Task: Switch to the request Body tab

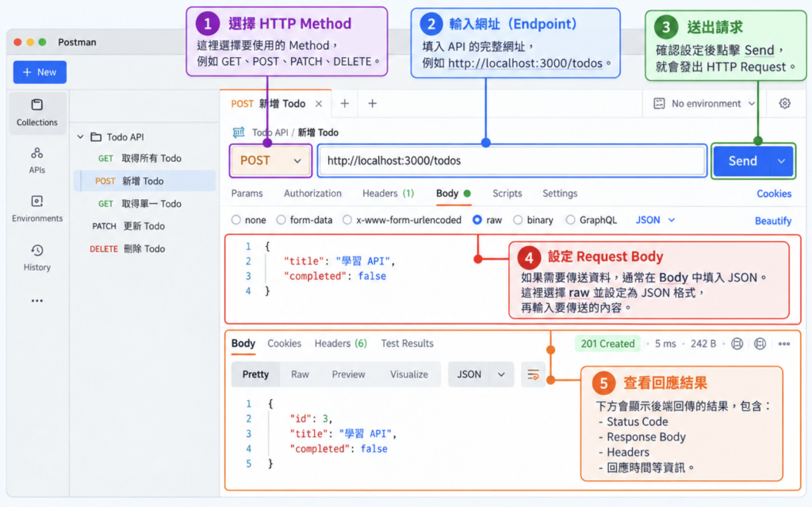Action: coord(453,194)
